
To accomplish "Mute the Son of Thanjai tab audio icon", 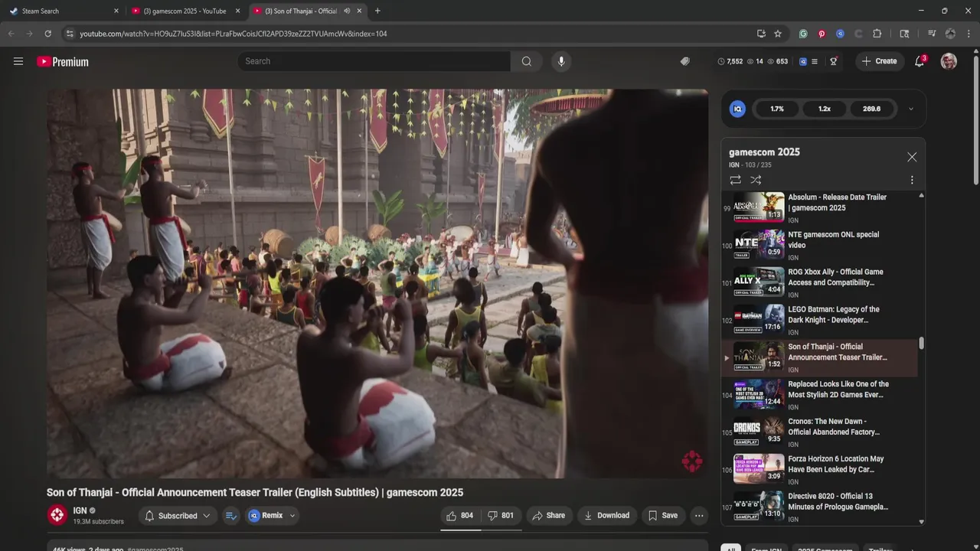I will pyautogui.click(x=347, y=11).
